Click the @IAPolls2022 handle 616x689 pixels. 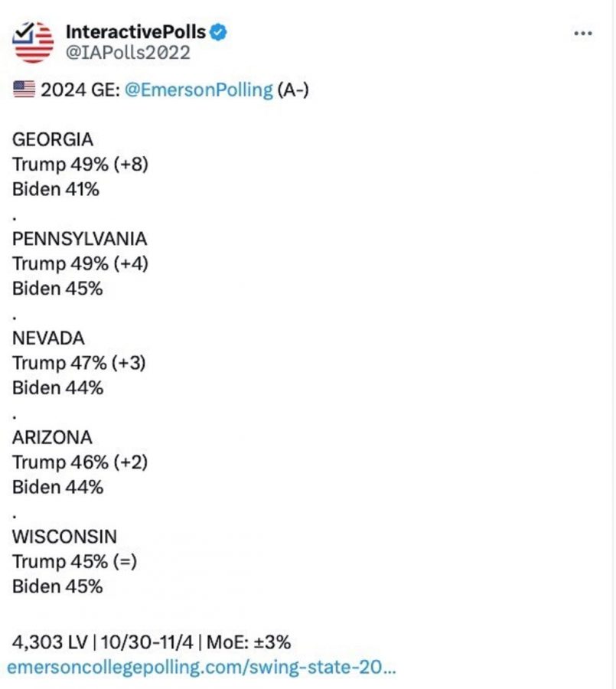pos(129,53)
